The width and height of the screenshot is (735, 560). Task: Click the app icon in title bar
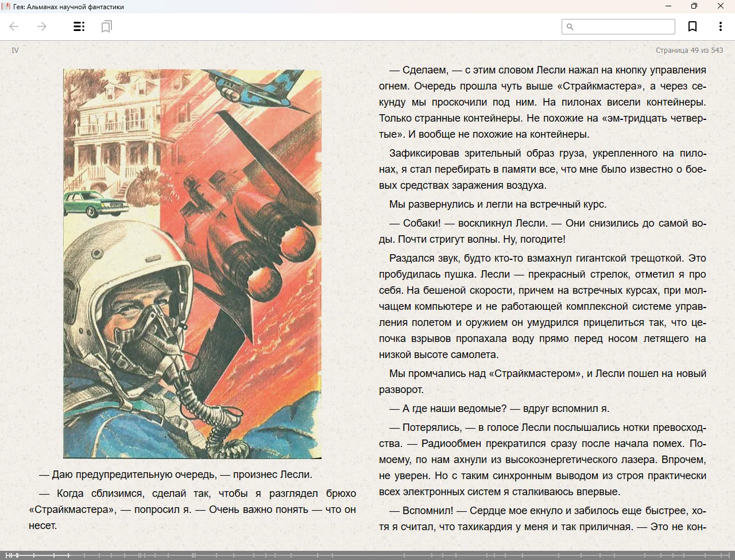coord(6,6)
